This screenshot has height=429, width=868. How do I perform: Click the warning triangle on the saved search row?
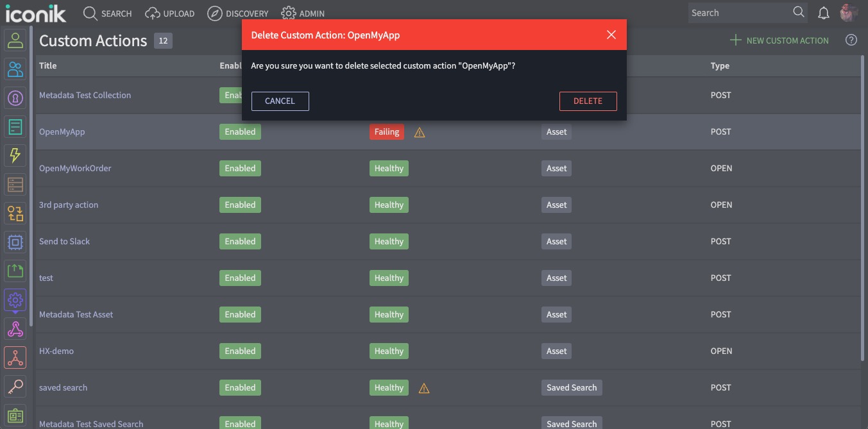click(x=423, y=388)
